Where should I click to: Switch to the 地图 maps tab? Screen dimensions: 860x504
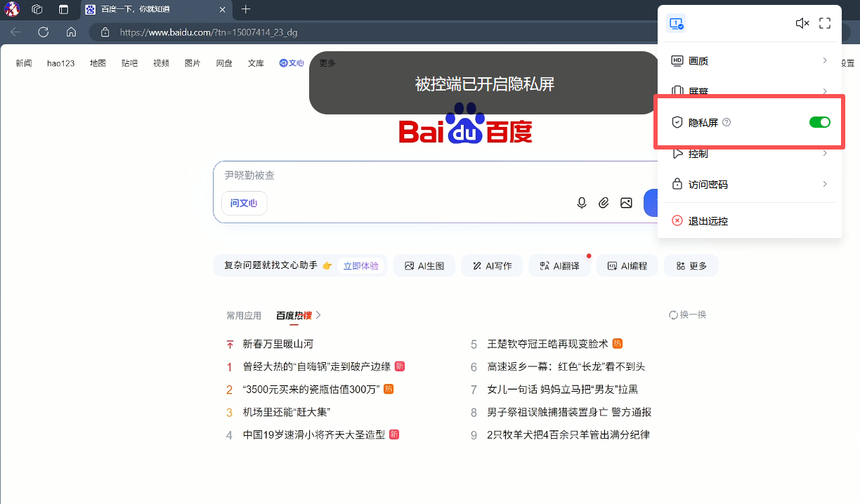(98, 62)
